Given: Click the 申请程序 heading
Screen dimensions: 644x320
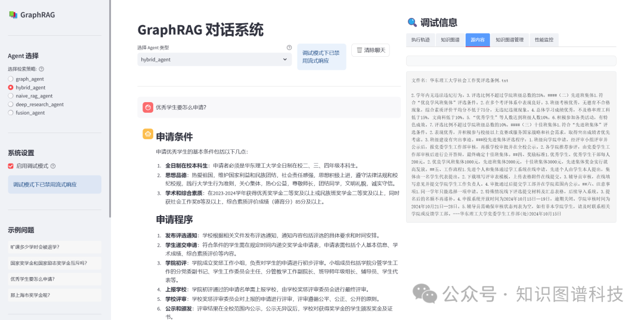Looking at the screenshot, I should (x=174, y=220).
